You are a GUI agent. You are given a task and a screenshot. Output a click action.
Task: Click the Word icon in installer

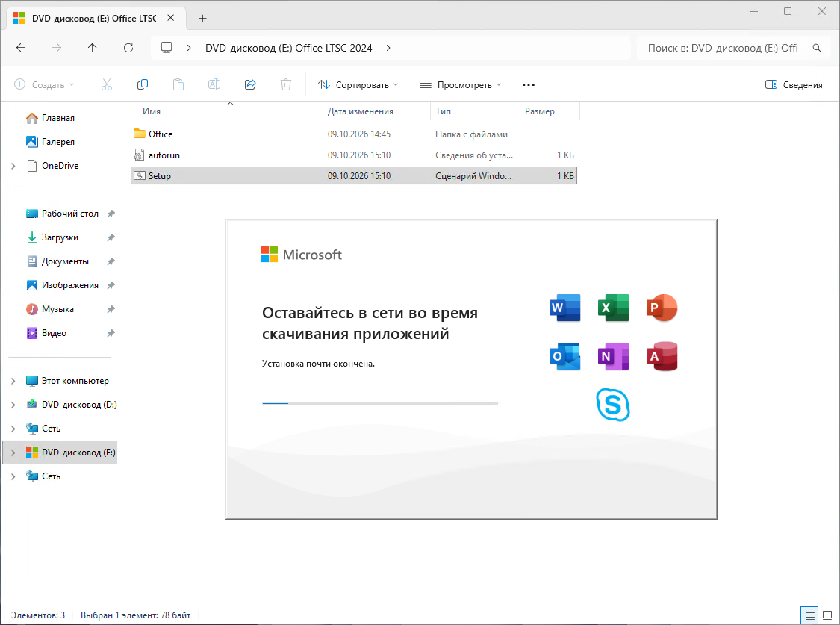point(564,308)
